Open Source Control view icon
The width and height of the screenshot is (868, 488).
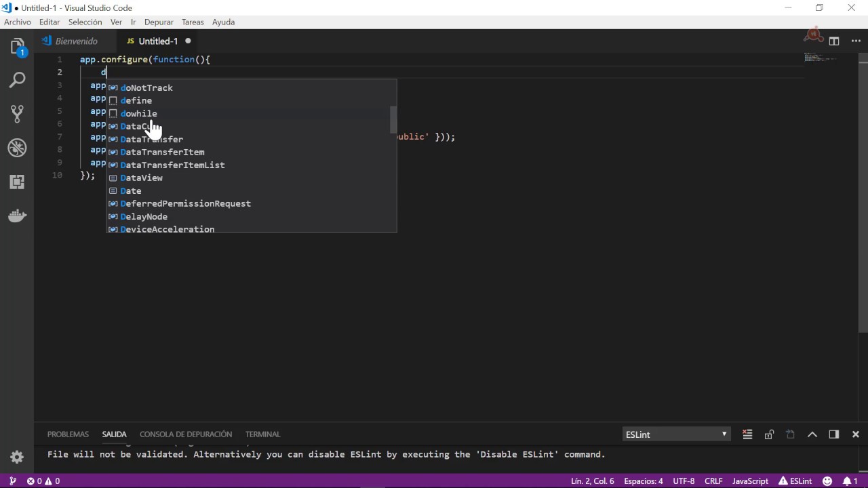(x=17, y=113)
